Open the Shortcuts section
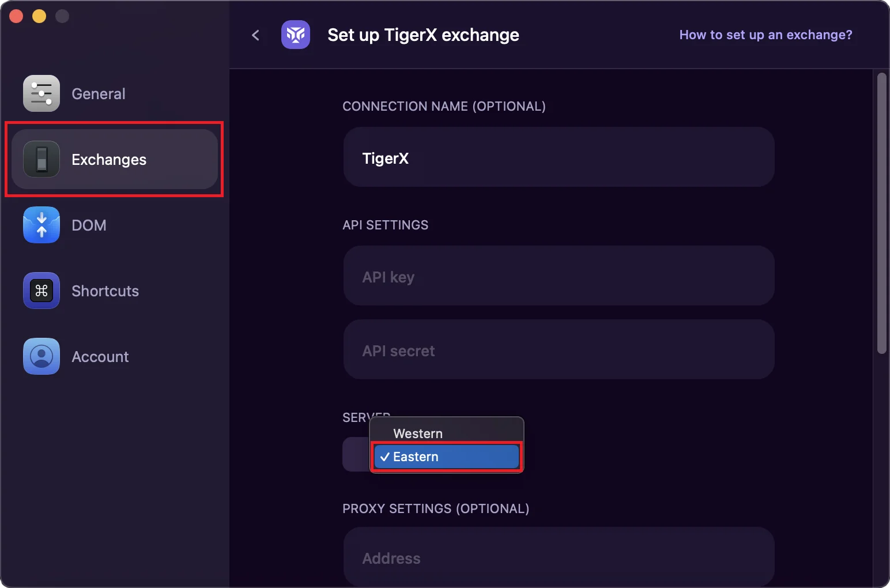890x588 pixels. coord(105,291)
